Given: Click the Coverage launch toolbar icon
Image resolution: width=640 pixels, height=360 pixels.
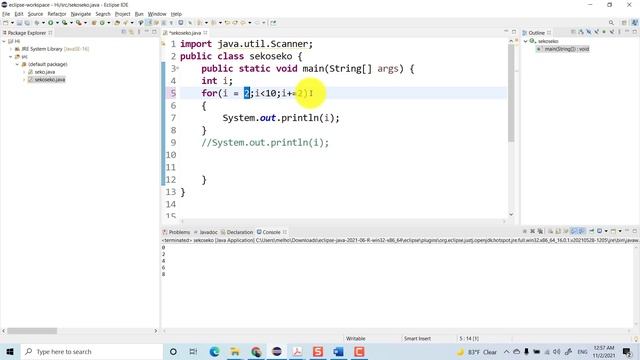Looking at the screenshot, I should [x=64, y=23].
